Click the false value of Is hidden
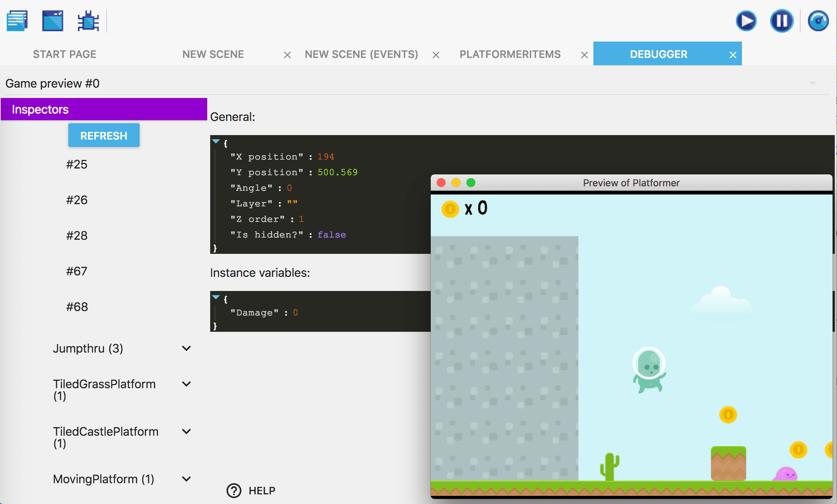 pos(332,235)
